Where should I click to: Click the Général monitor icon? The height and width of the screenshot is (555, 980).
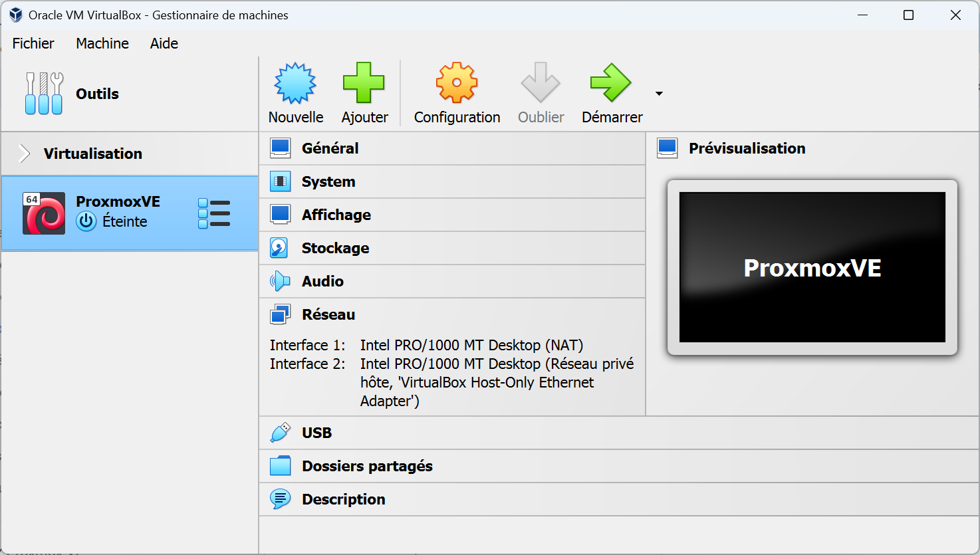coord(280,148)
